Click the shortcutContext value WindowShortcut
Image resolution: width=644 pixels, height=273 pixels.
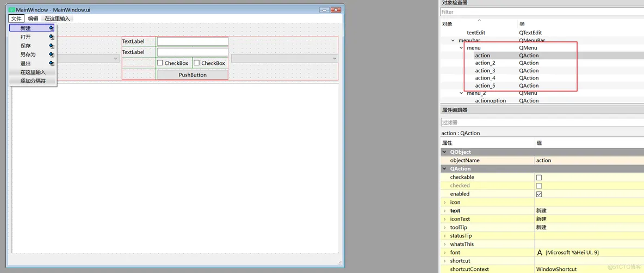coord(556,269)
